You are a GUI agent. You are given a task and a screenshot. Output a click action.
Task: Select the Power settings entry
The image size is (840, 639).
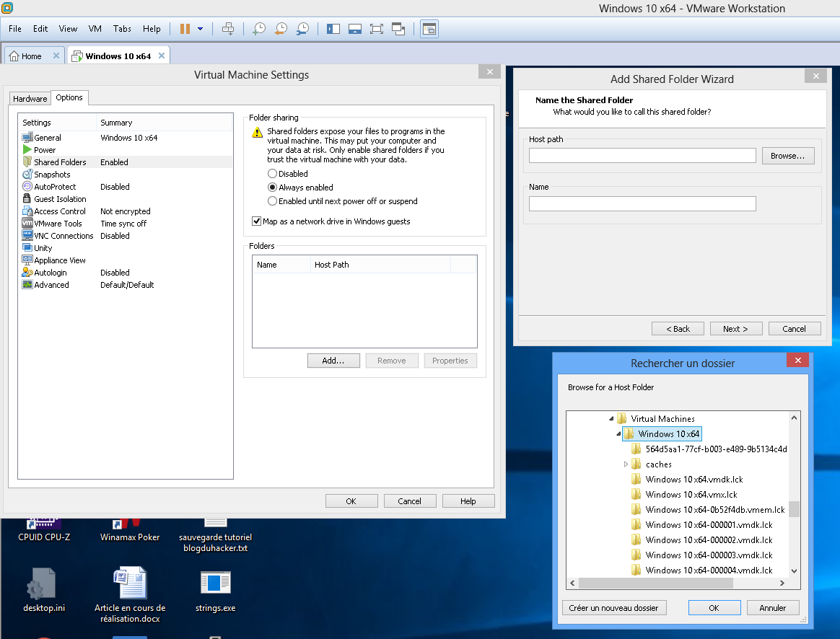126,150
